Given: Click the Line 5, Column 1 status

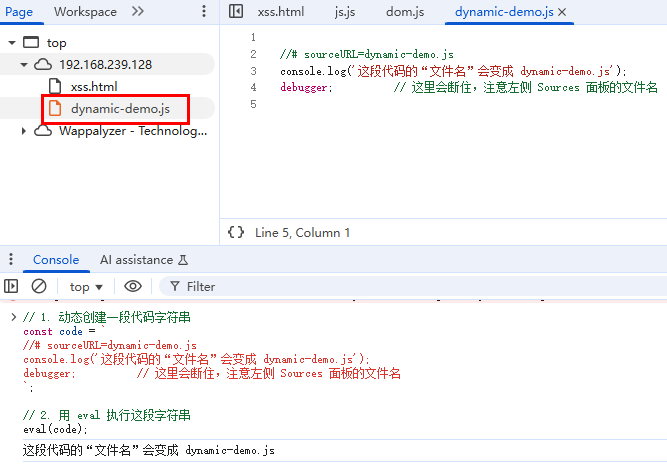Looking at the screenshot, I should (302, 233).
